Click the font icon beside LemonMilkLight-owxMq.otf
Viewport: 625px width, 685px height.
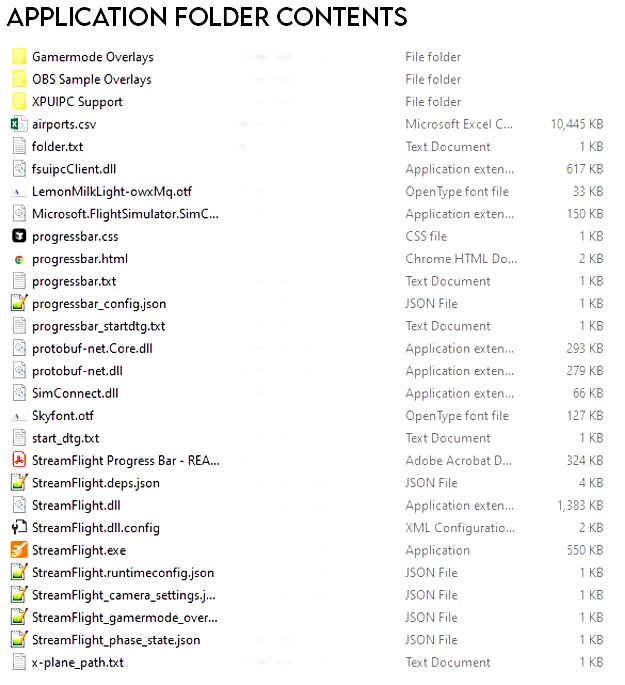[x=18, y=191]
